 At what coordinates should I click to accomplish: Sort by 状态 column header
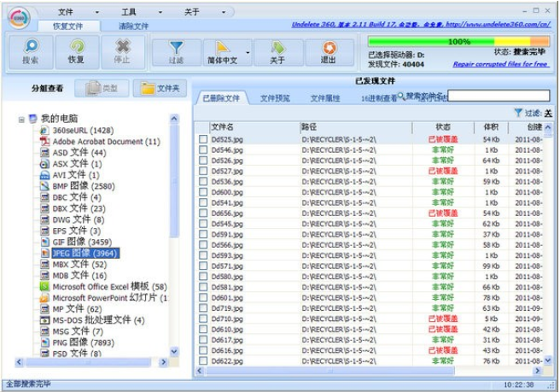(x=443, y=127)
